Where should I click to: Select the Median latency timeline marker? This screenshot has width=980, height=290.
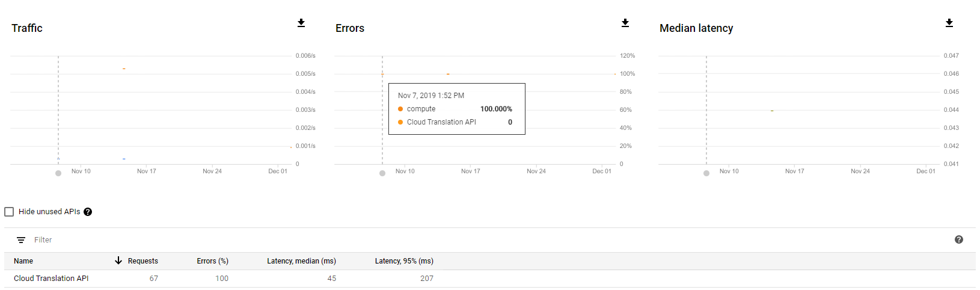point(706,173)
